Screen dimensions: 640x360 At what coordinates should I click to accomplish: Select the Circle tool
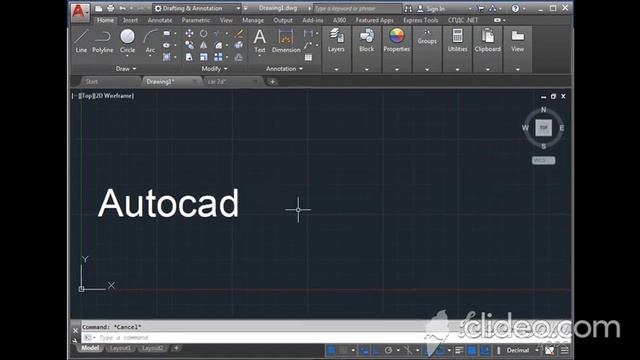tap(127, 41)
